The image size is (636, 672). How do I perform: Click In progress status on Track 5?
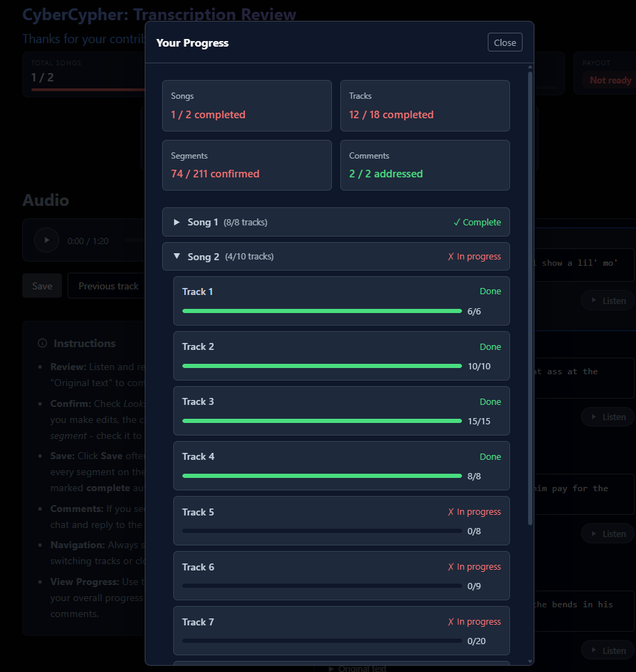click(x=474, y=512)
